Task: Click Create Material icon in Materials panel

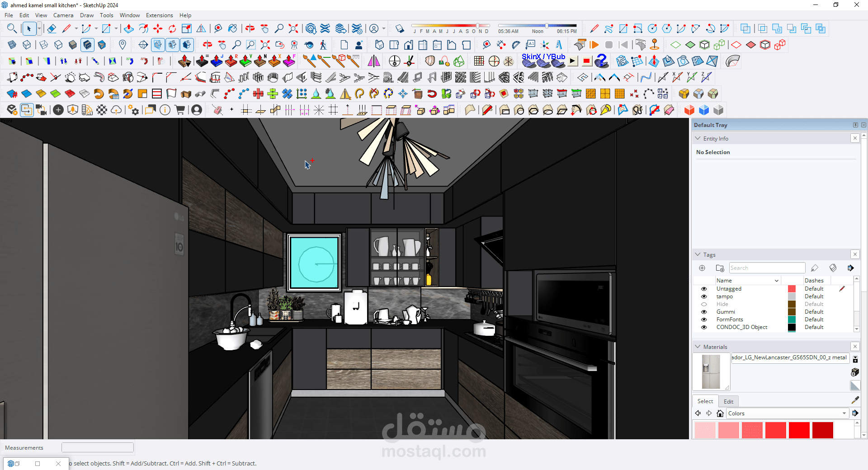Action: click(x=855, y=372)
